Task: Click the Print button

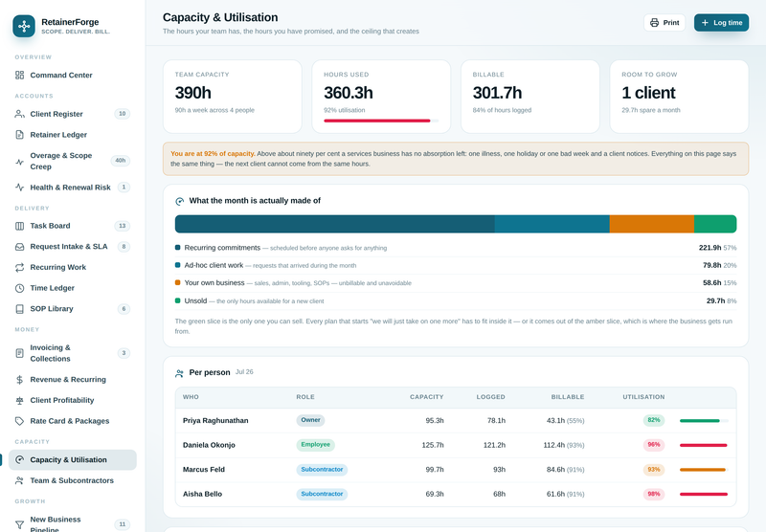Action: [665, 23]
